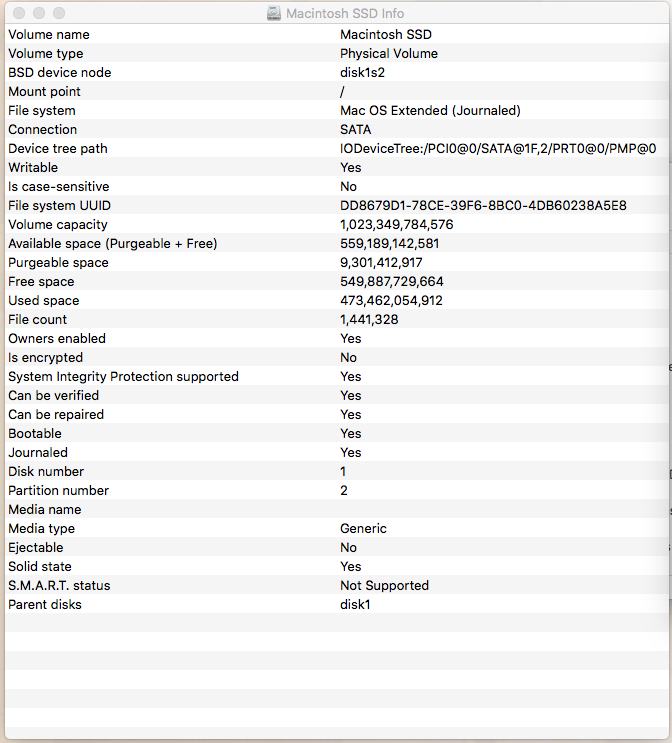Image resolution: width=672 pixels, height=743 pixels.
Task: Click the File system UUID value DD8679D1
Action: [483, 205]
